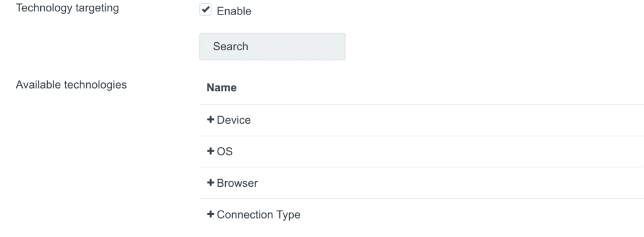Click the plus icon beside Connection Type

(x=211, y=214)
